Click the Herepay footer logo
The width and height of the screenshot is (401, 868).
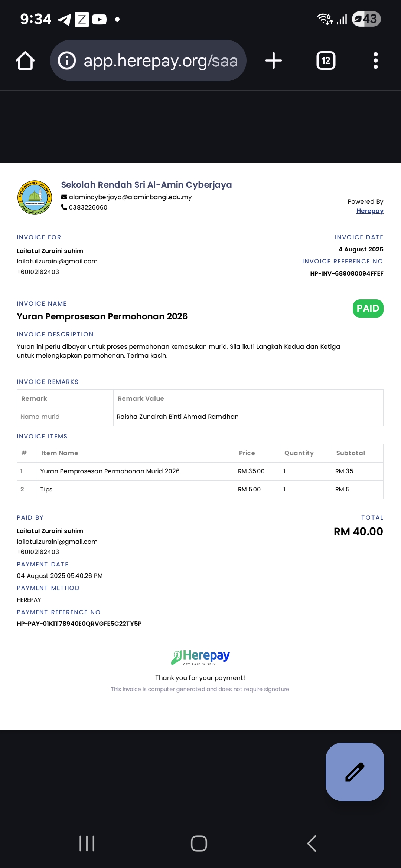(x=200, y=657)
